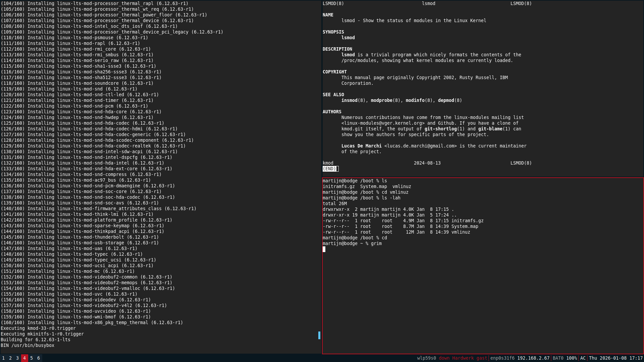644x362 pixels.
Task: Click the insmod(8) reference under SEE ALSO
Action: (350, 100)
